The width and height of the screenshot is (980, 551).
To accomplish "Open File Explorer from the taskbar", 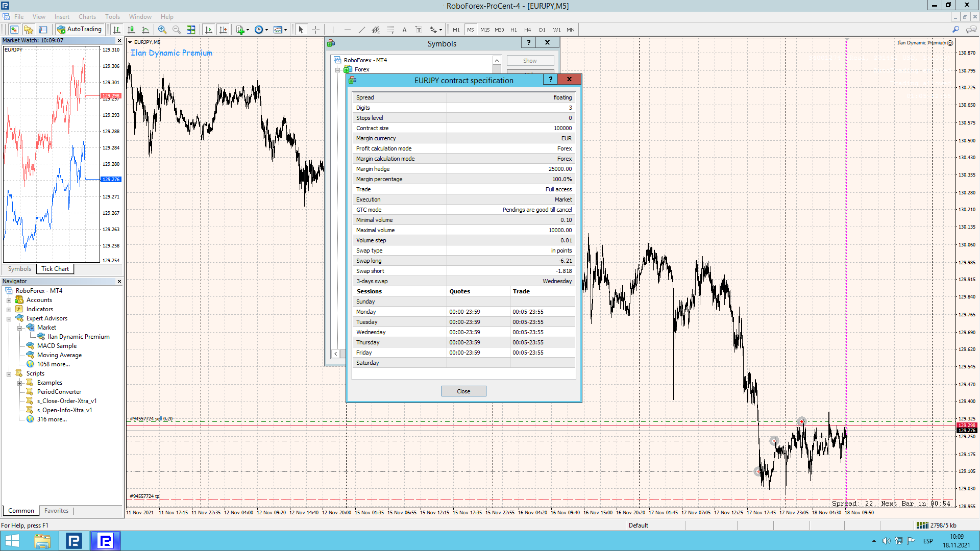I will [x=42, y=541].
